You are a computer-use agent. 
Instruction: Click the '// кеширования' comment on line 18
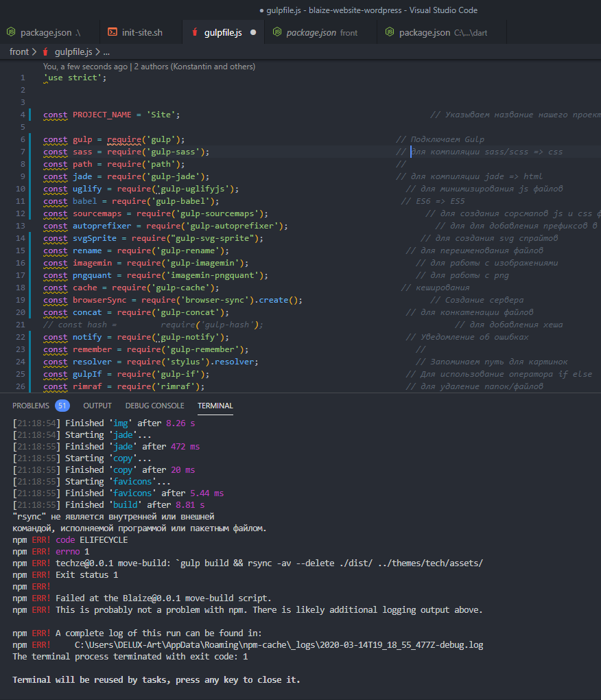(x=435, y=288)
